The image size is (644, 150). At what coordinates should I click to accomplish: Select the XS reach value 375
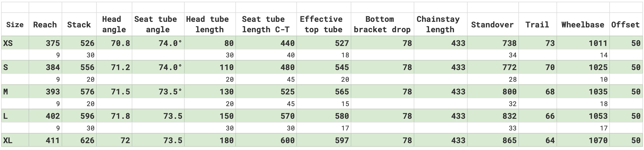point(53,43)
